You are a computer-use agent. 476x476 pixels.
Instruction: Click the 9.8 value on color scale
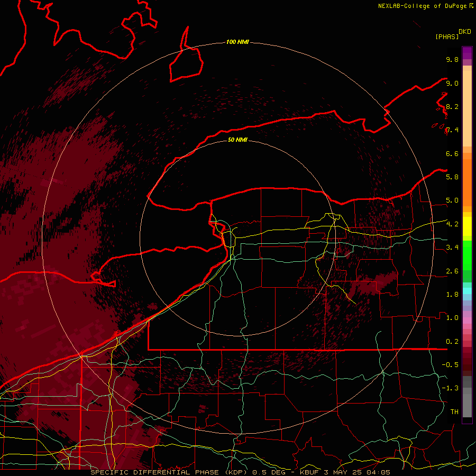coord(452,60)
